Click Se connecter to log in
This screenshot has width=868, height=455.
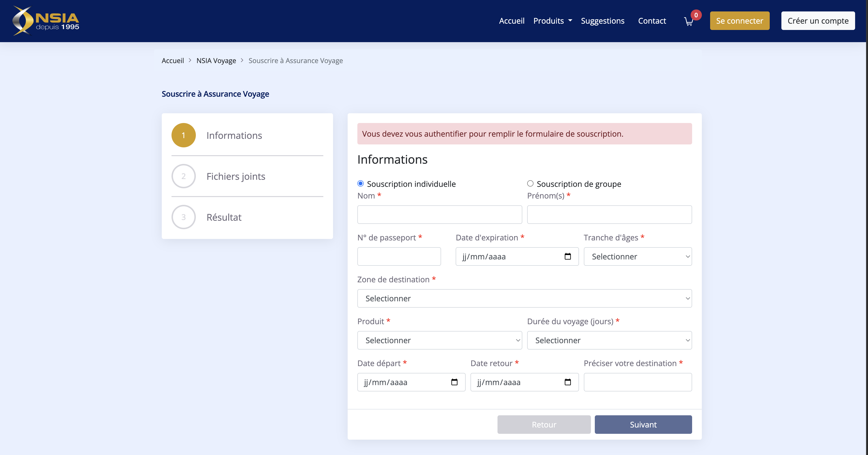click(739, 20)
